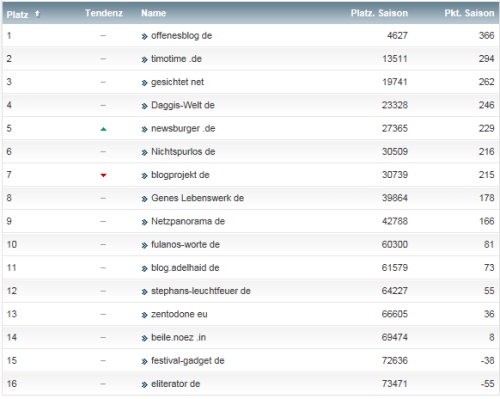
Task: Select the season rank value 13511
Action: pyautogui.click(x=395, y=59)
